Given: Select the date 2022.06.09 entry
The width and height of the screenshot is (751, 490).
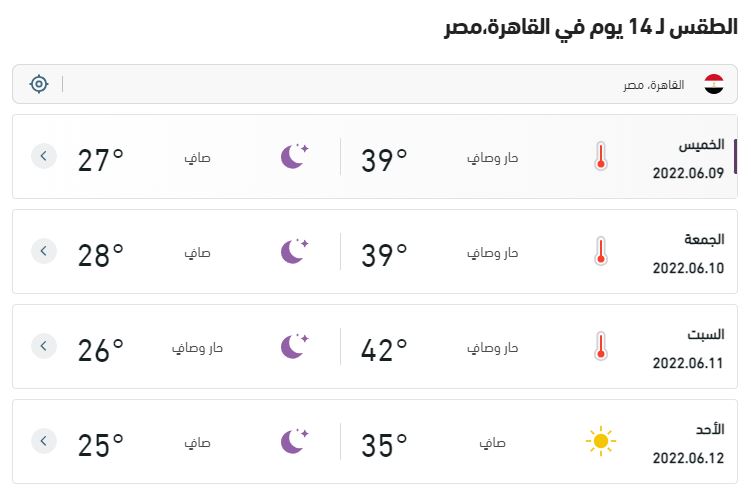Looking at the screenshot, I should (688, 173).
